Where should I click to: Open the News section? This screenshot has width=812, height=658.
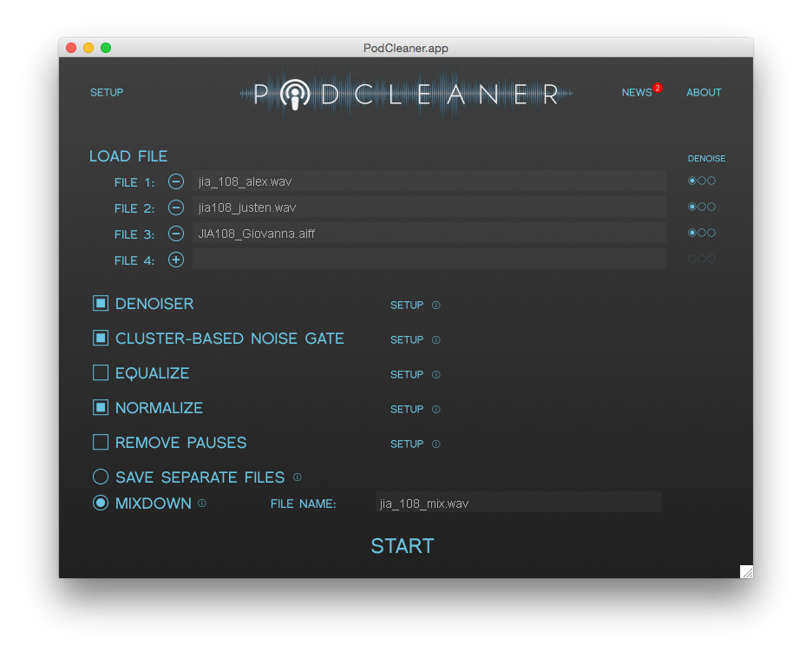pos(637,93)
